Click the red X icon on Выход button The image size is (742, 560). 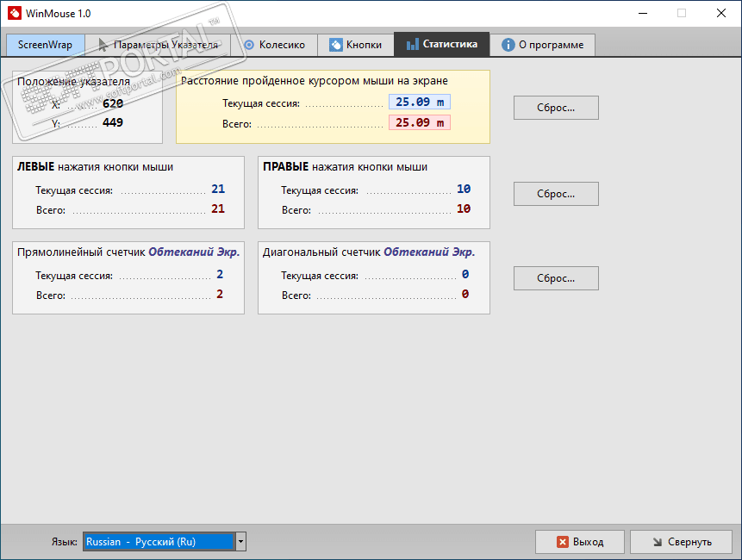pyautogui.click(x=563, y=542)
